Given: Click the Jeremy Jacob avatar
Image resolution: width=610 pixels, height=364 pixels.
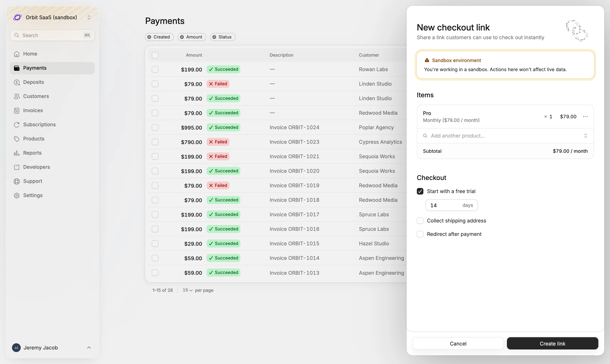Looking at the screenshot, I should (16, 347).
